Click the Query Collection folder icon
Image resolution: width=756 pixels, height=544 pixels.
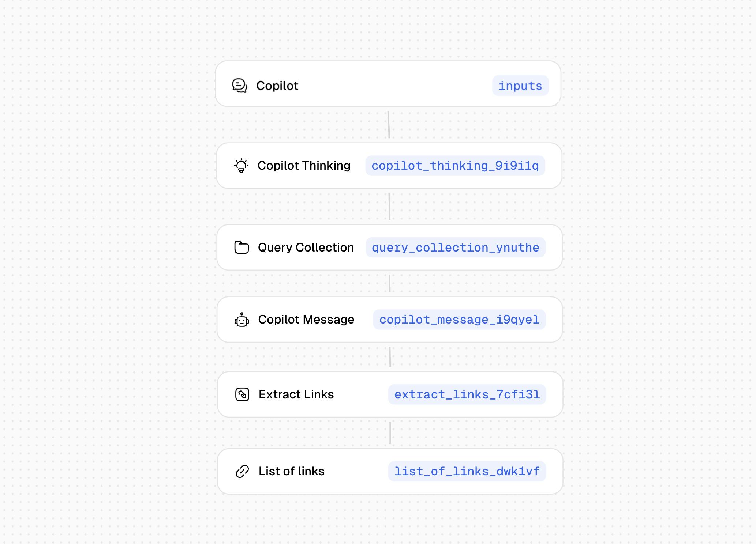[242, 248]
